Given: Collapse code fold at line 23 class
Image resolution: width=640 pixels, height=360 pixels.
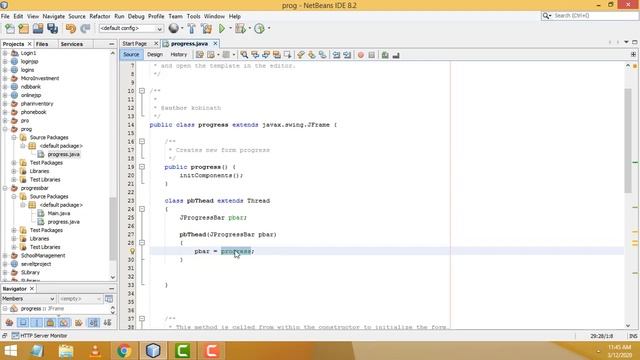Looking at the screenshot, I should (x=142, y=209).
